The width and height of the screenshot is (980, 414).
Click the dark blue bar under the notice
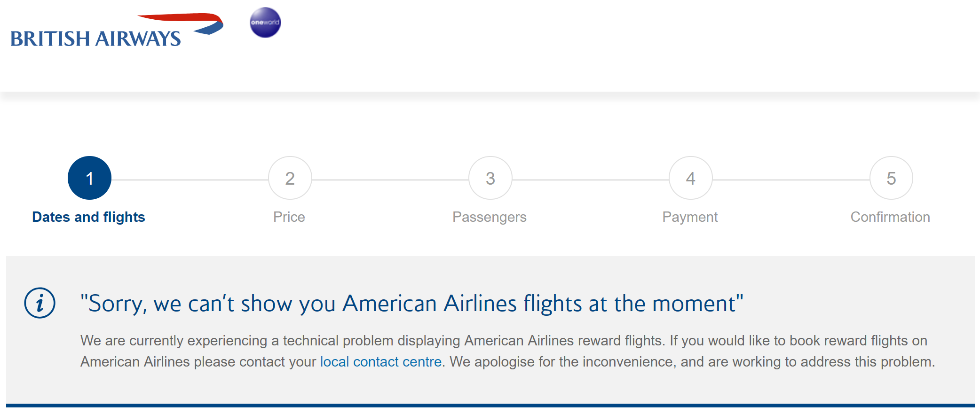(490, 405)
